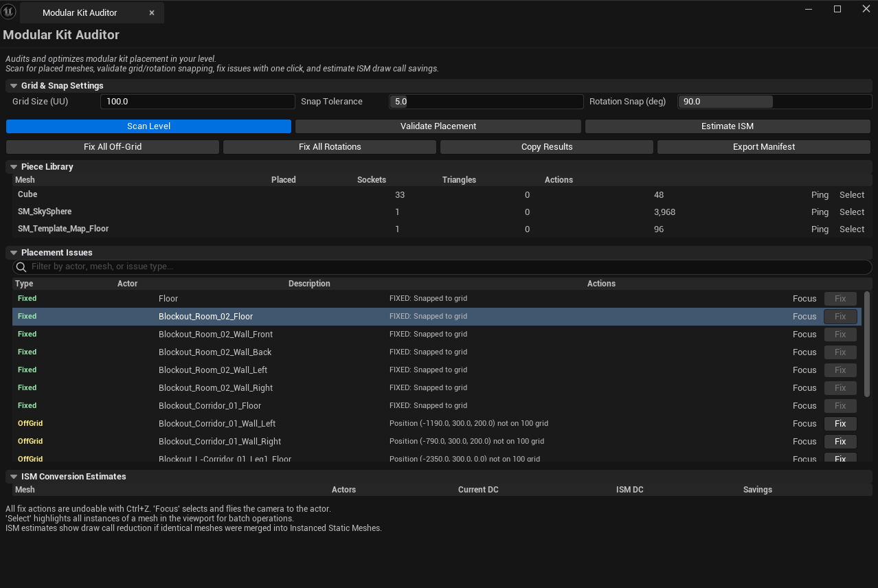Click the Placement Issues vertical scrollbar
878x588 pixels.
click(x=867, y=343)
